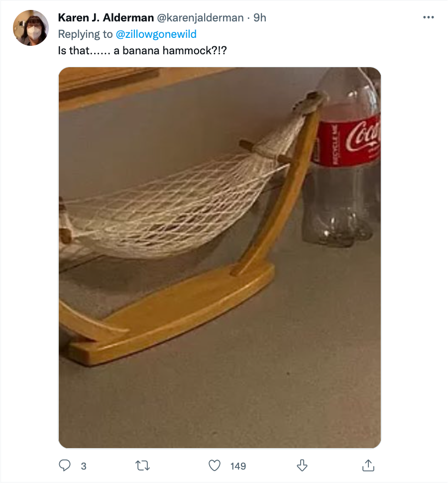Follow the @zillowgonewild mention link
Viewport: 448px width, 483px height.
click(156, 34)
